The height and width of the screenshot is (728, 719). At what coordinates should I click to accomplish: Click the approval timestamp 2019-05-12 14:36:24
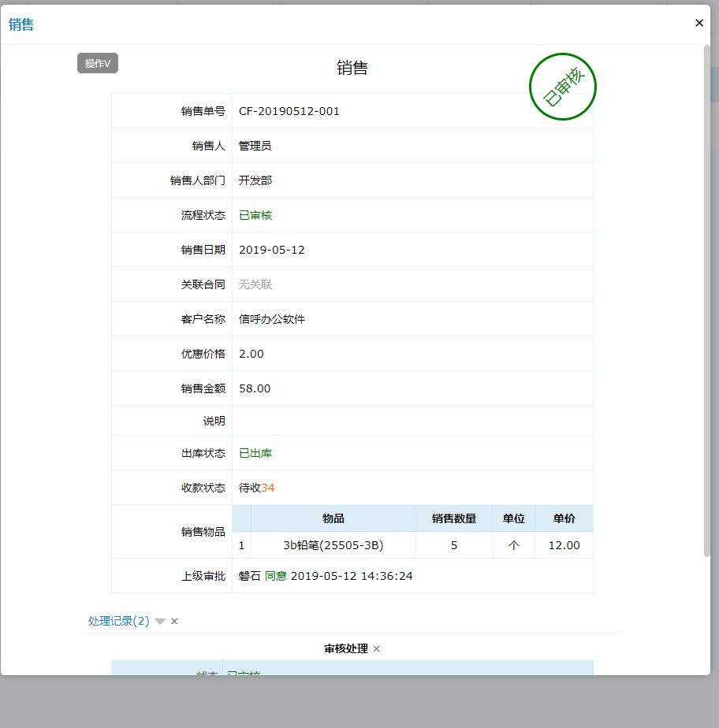pos(352,576)
